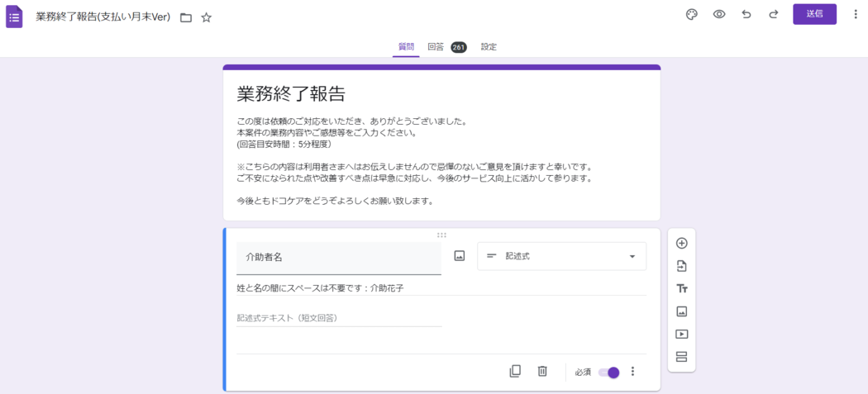Open the 設定 settings tab
Image resolution: width=868 pixels, height=394 pixels.
tap(489, 47)
